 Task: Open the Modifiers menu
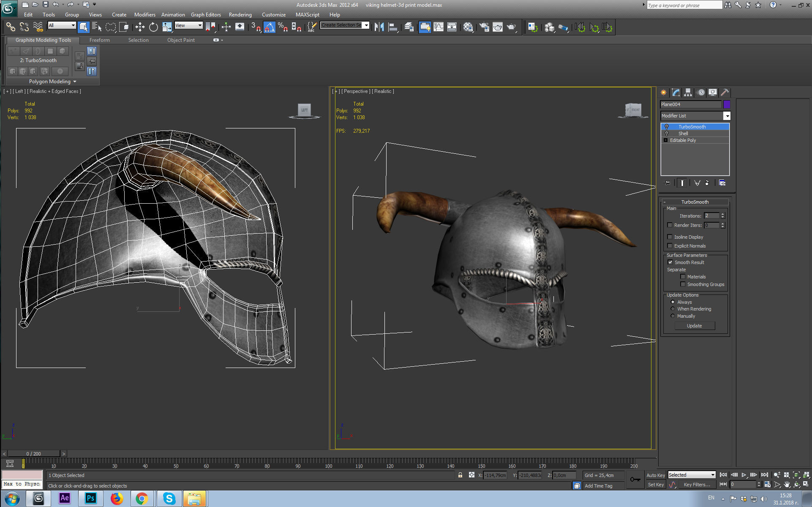click(x=144, y=15)
